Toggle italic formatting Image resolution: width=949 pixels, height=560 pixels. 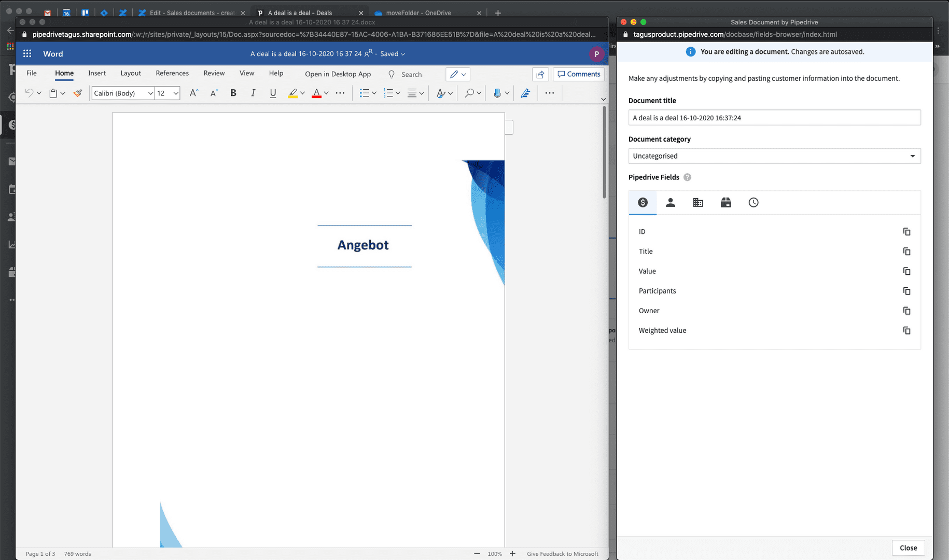click(253, 93)
